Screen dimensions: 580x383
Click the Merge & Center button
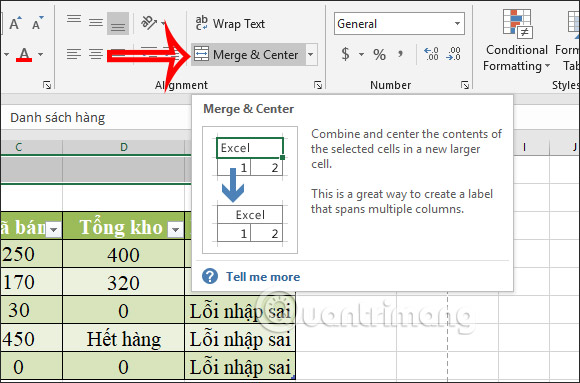click(248, 55)
